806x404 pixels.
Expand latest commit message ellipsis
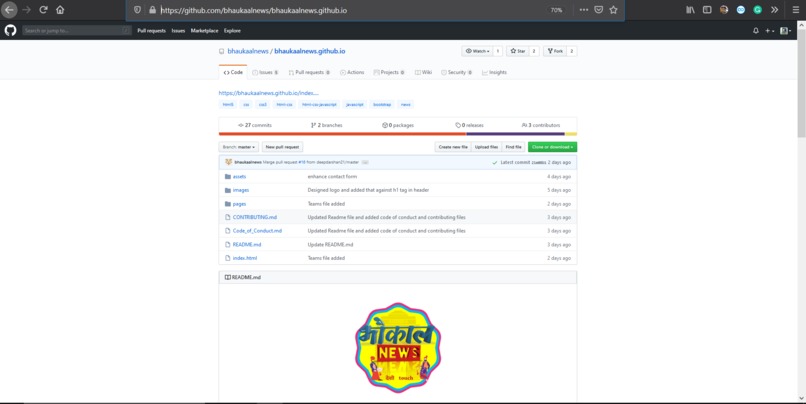(365, 162)
